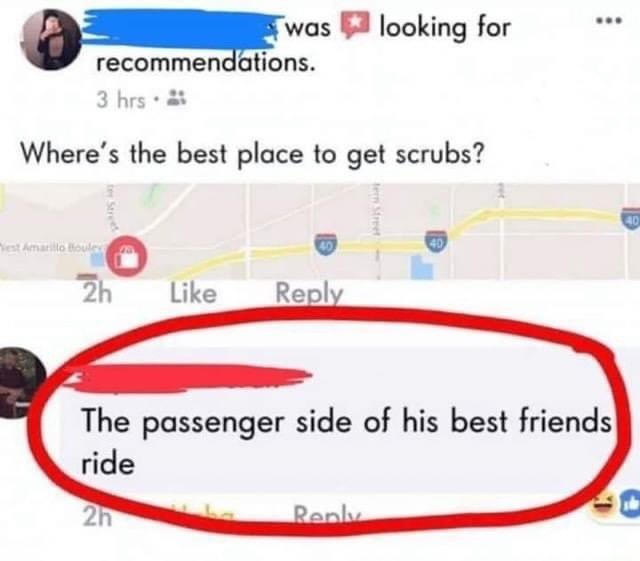Screen dimensions: 640x561
Task: Click the original poster's profile picture
Action: 52,40
